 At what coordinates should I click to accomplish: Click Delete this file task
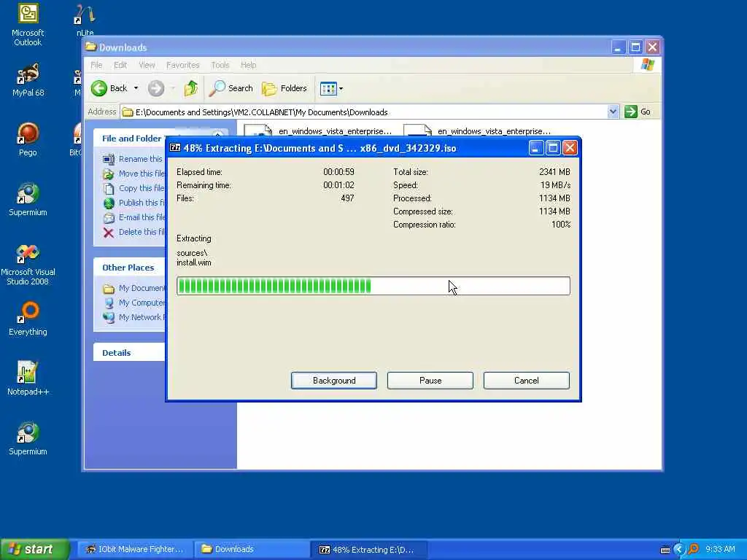pyautogui.click(x=134, y=232)
